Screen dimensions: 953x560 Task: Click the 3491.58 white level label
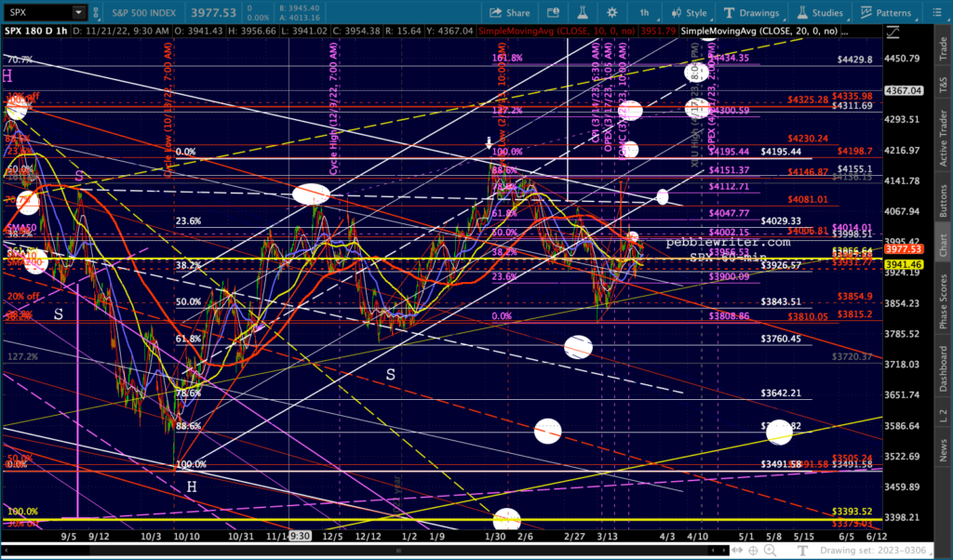click(781, 464)
